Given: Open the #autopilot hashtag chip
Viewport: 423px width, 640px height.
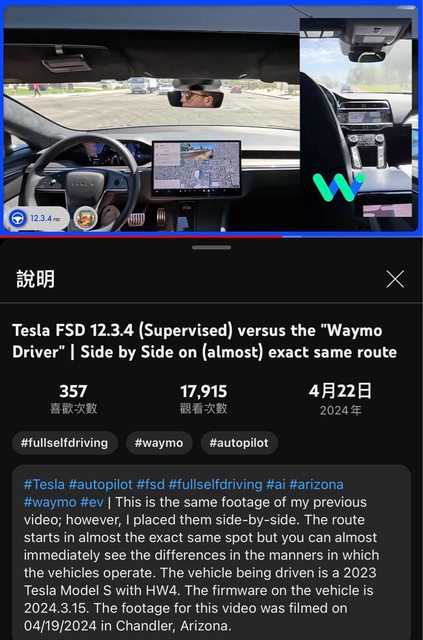Looking at the screenshot, I should tap(239, 443).
